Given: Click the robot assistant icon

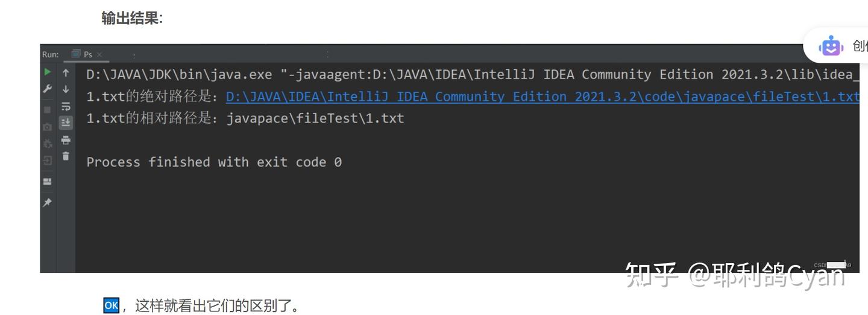Looking at the screenshot, I should [x=831, y=46].
